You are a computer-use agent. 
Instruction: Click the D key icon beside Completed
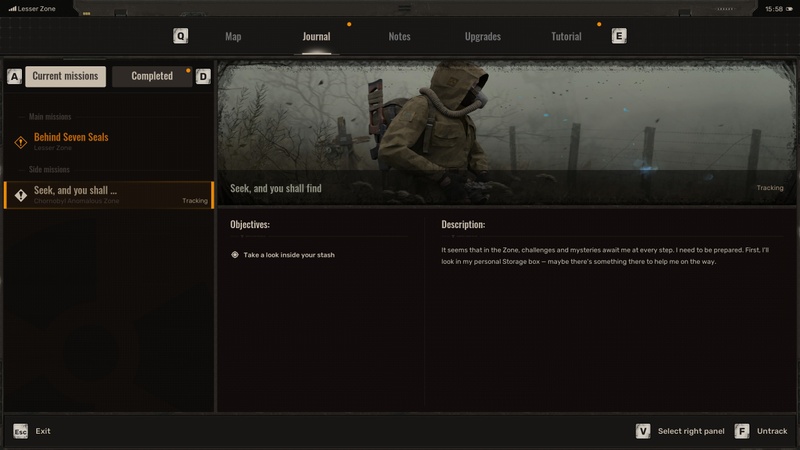point(203,77)
